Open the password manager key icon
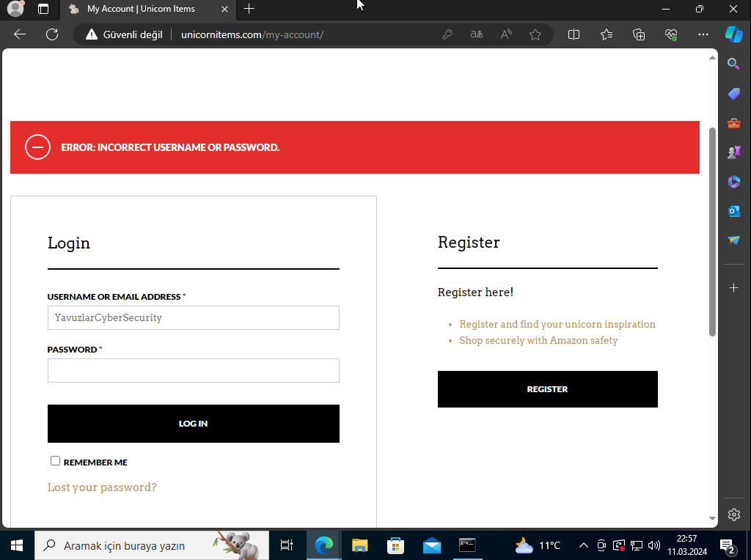Screen dimensions: 751x560 pyautogui.click(x=447, y=34)
